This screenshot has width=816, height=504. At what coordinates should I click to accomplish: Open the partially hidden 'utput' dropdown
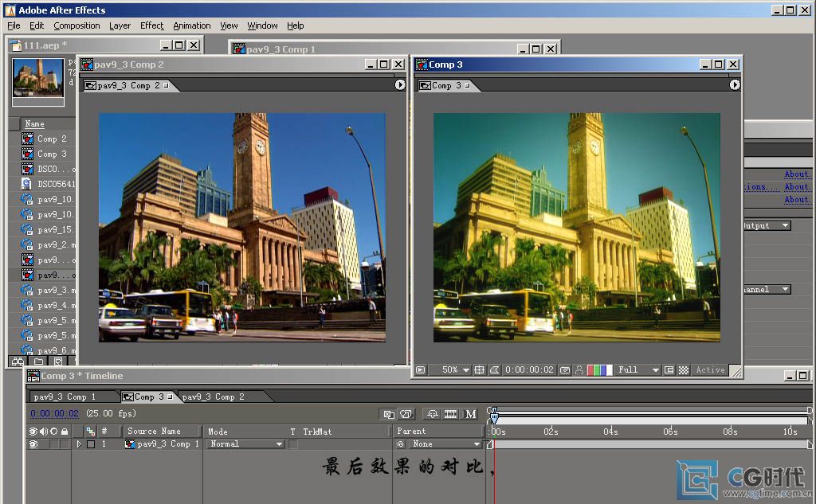click(x=767, y=226)
